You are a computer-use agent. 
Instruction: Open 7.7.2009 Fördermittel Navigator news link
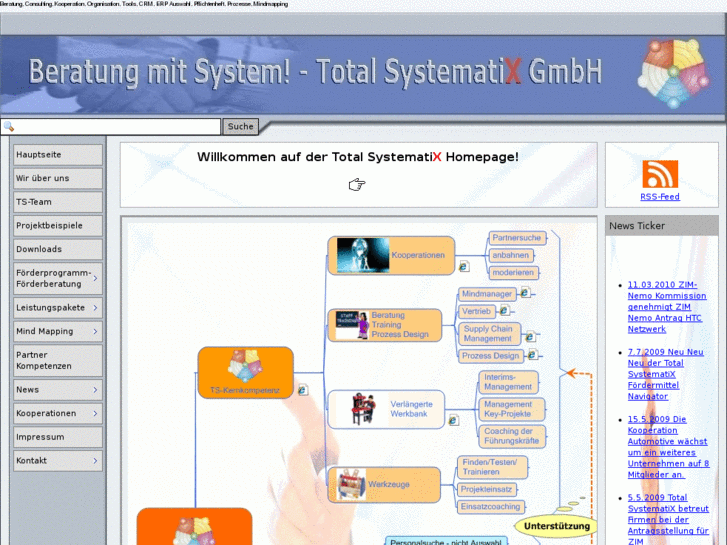tap(666, 374)
